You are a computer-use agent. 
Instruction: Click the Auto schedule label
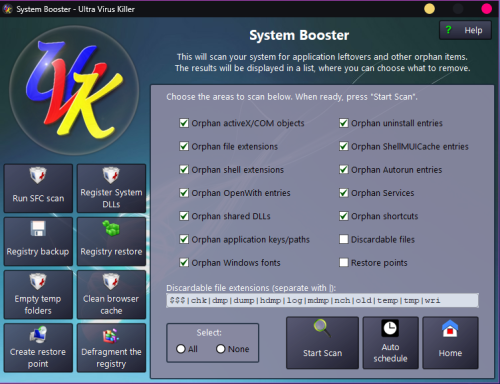(390, 353)
